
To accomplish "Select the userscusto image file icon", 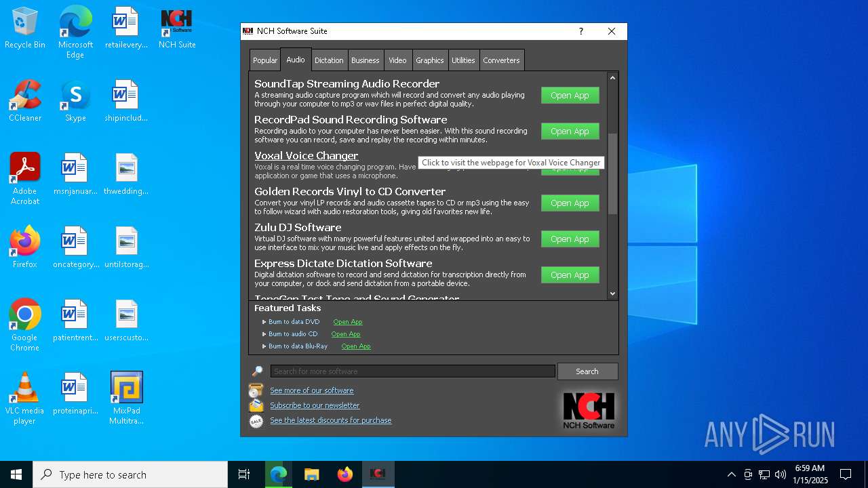I will point(126,321).
